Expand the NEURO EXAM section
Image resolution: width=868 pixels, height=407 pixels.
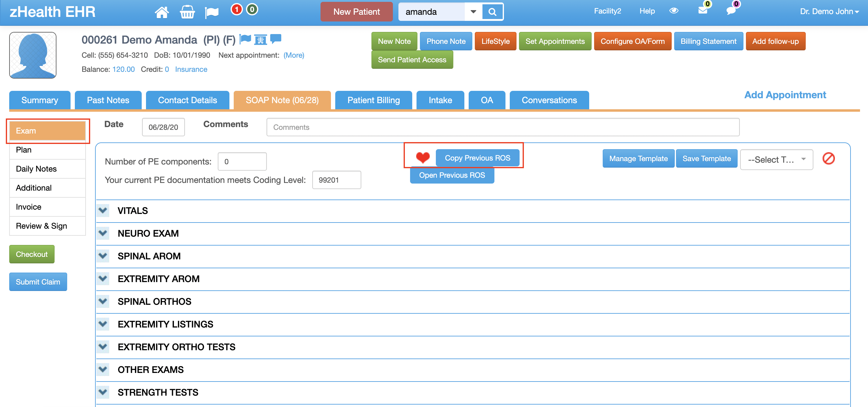(103, 233)
